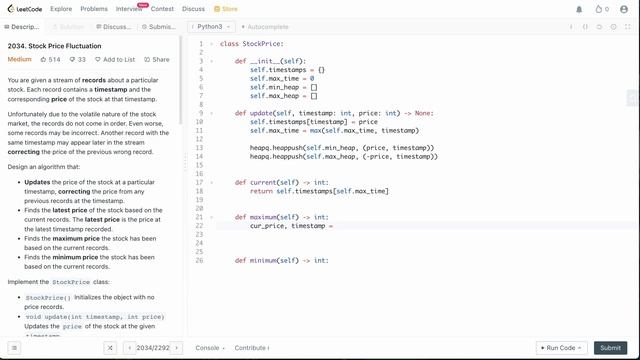Viewport: 640px width, 360px height.
Task: Go to previous problem arrow
Action: tap(129, 348)
